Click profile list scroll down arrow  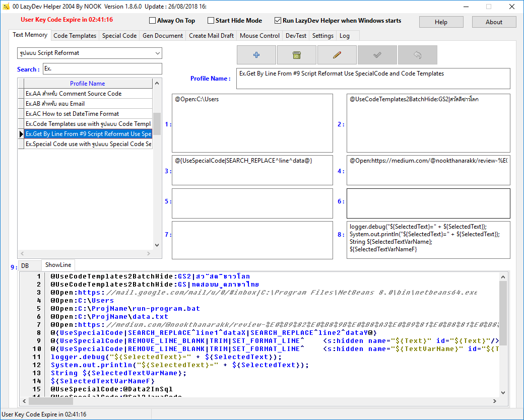pos(157,245)
